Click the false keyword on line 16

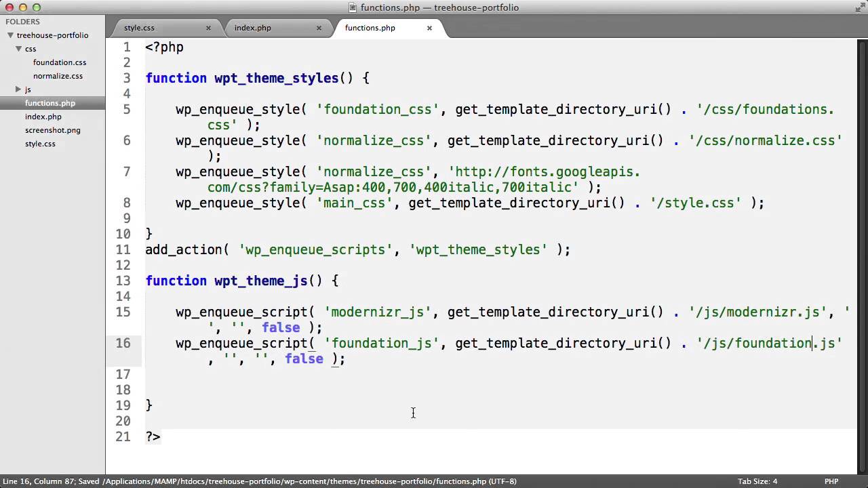click(304, 359)
